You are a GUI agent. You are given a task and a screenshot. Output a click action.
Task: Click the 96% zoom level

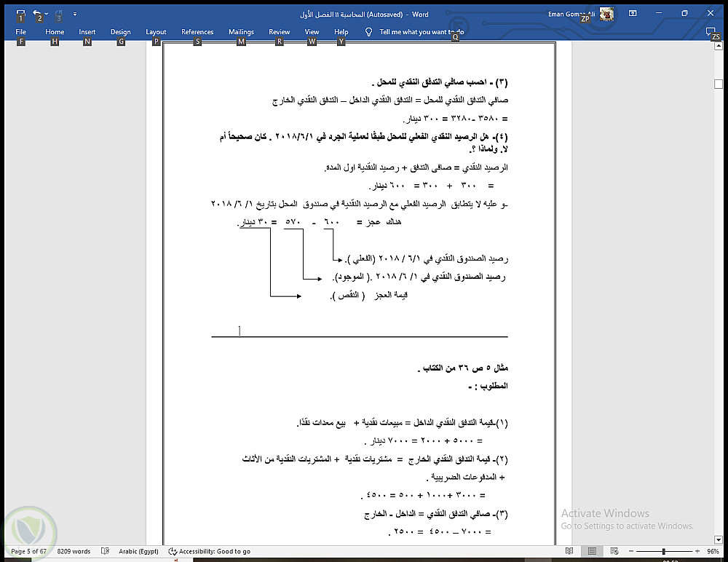coord(713,551)
